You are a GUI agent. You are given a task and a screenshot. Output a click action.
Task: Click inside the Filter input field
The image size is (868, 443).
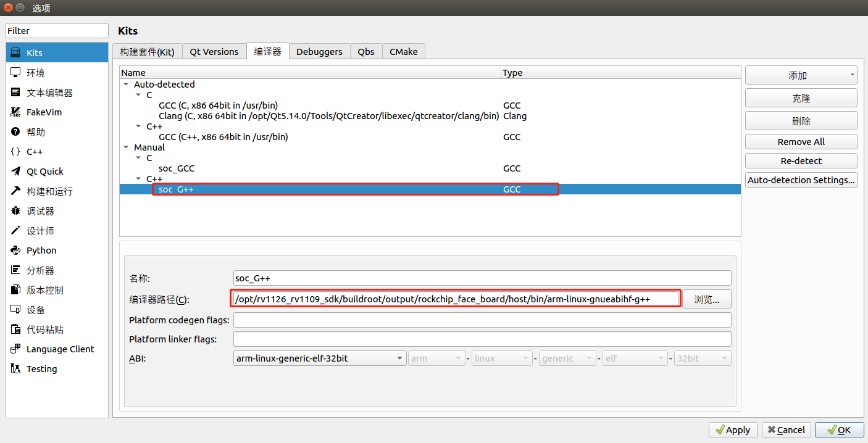57,30
